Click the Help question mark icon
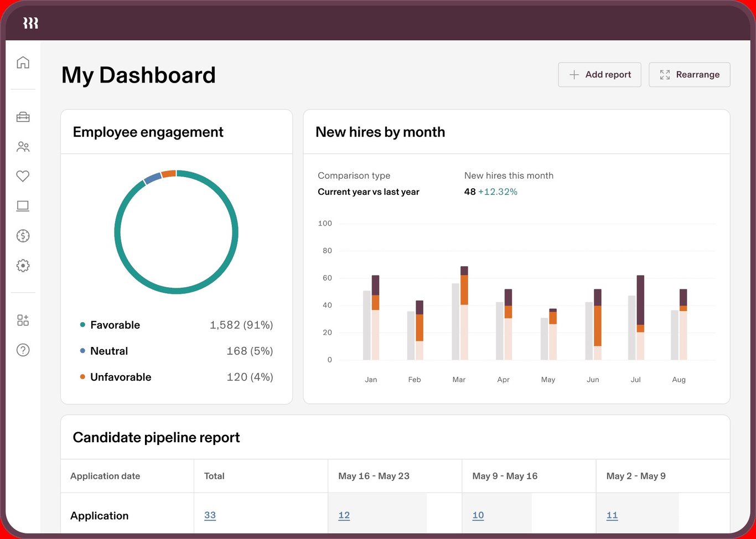Image resolution: width=756 pixels, height=539 pixels. tap(23, 350)
